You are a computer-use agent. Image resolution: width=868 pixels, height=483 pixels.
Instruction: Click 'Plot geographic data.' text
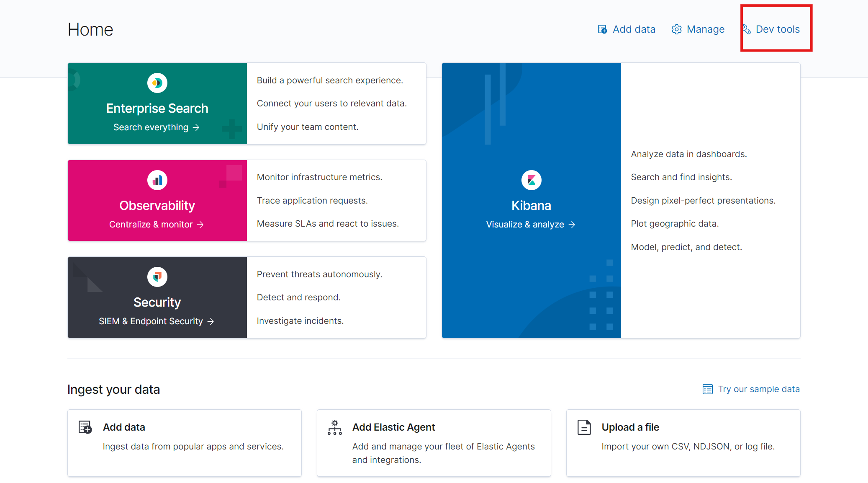pyautogui.click(x=675, y=224)
